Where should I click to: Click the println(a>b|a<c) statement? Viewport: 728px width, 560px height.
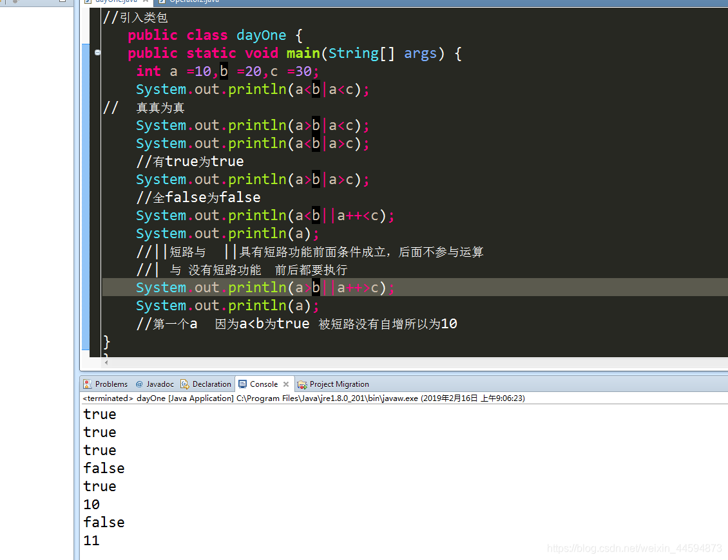pos(253,126)
